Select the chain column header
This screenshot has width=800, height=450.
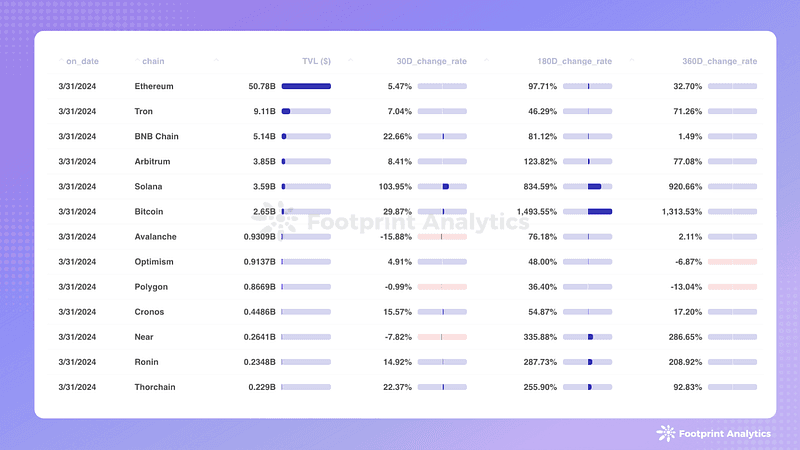point(153,61)
